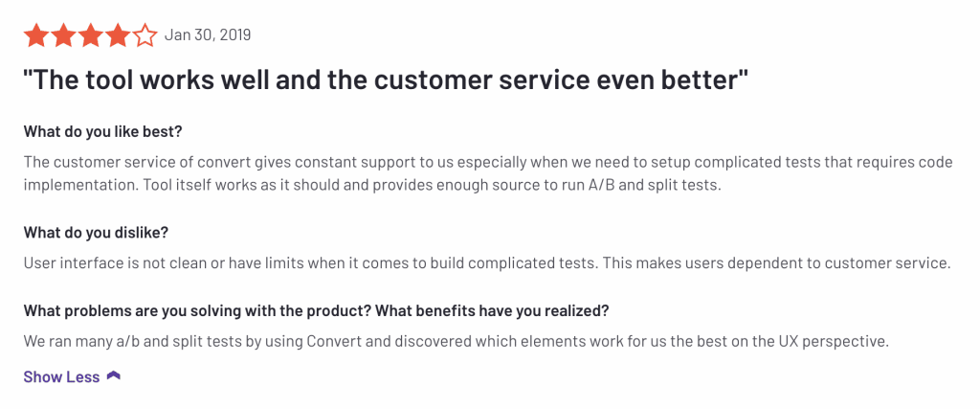980x409 pixels.
Task: Select the "What do you dislike?" heading
Action: tap(96, 234)
